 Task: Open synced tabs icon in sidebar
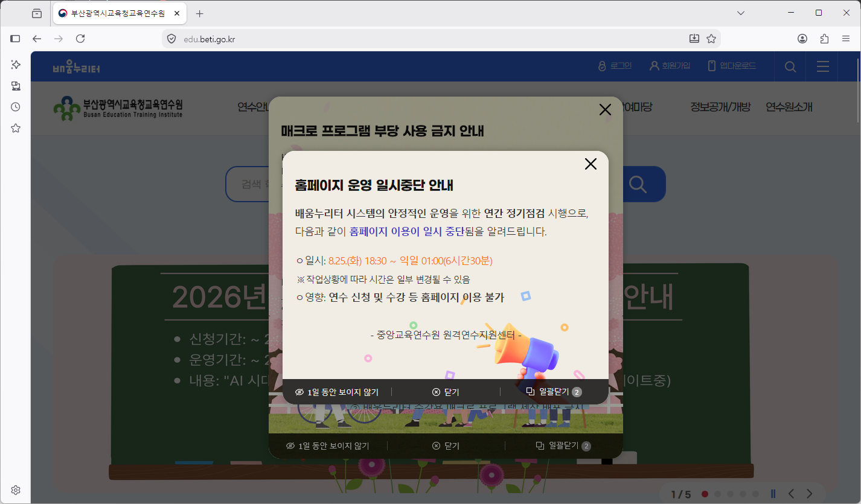click(x=16, y=86)
